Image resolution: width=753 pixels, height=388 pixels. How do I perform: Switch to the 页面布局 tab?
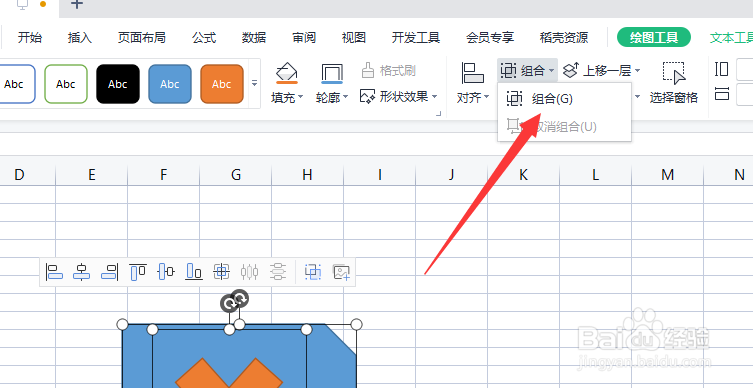(142, 37)
